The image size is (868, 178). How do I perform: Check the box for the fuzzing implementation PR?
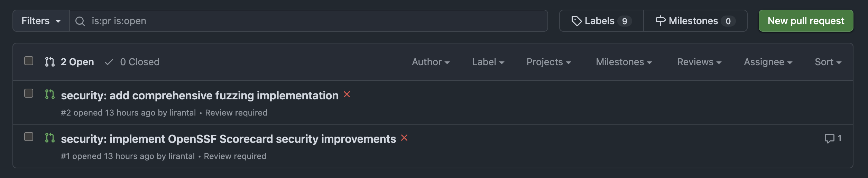point(29,93)
